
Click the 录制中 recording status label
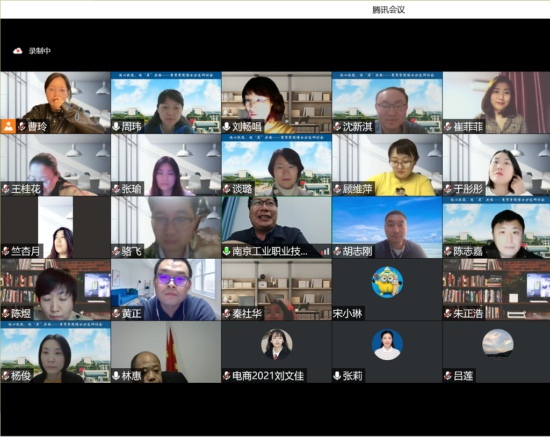click(40, 51)
